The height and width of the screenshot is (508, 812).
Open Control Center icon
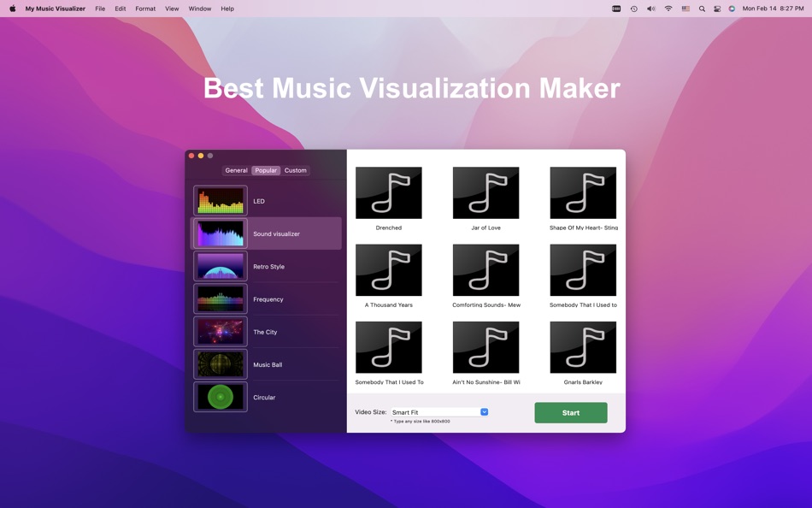coord(717,9)
